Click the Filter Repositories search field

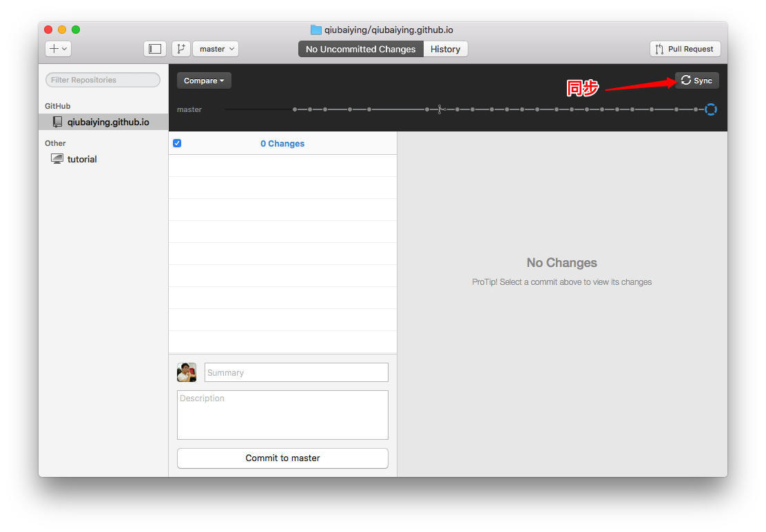(103, 80)
